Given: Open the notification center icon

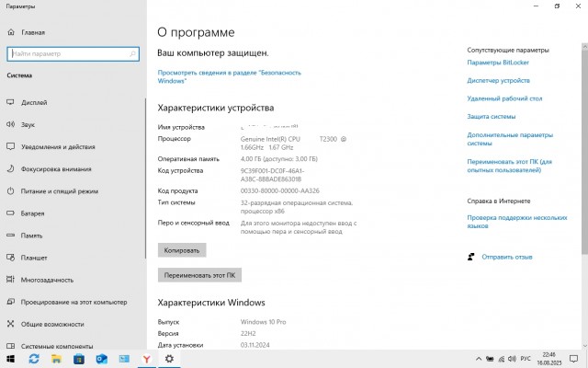Looking at the screenshot, I should 573,359.
